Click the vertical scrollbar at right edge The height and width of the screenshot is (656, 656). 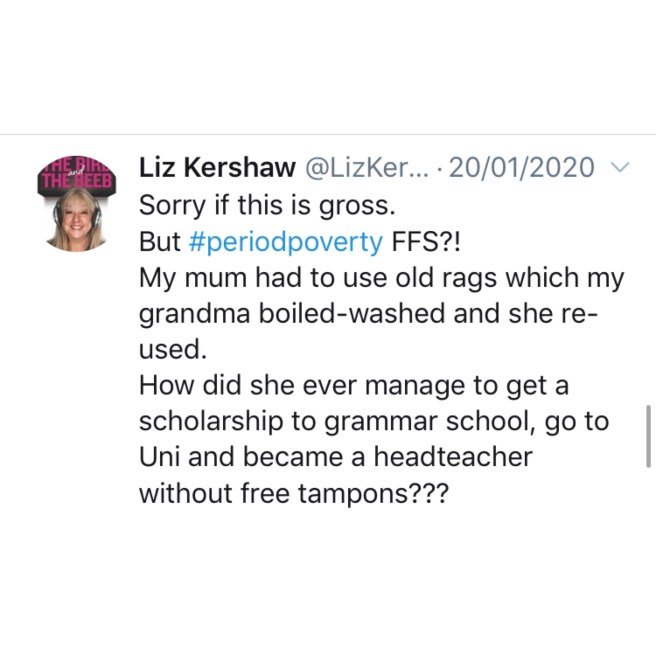coord(650,436)
